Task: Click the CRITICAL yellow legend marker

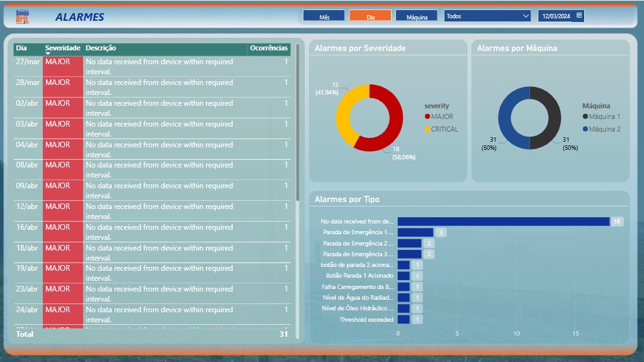Action: click(x=427, y=129)
